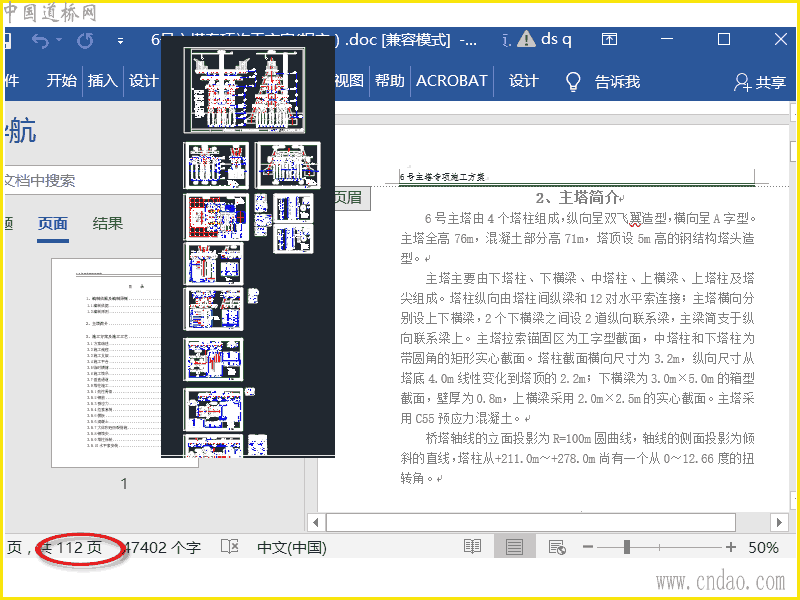Click the 告诉我 search box text

pyautogui.click(x=617, y=82)
